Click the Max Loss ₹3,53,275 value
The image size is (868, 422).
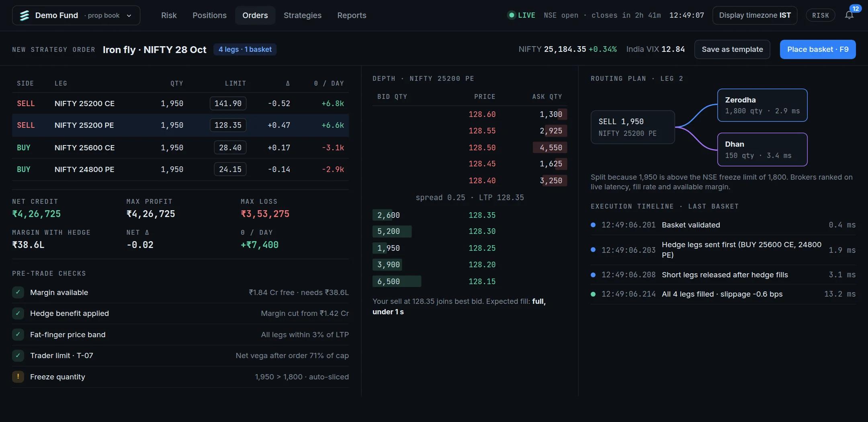point(265,214)
